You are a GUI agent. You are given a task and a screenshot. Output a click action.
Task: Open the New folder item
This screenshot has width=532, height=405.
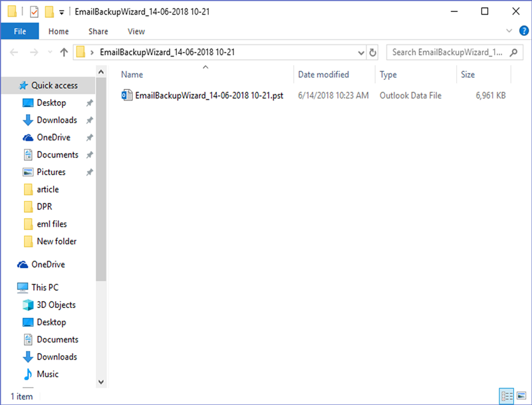coord(57,241)
